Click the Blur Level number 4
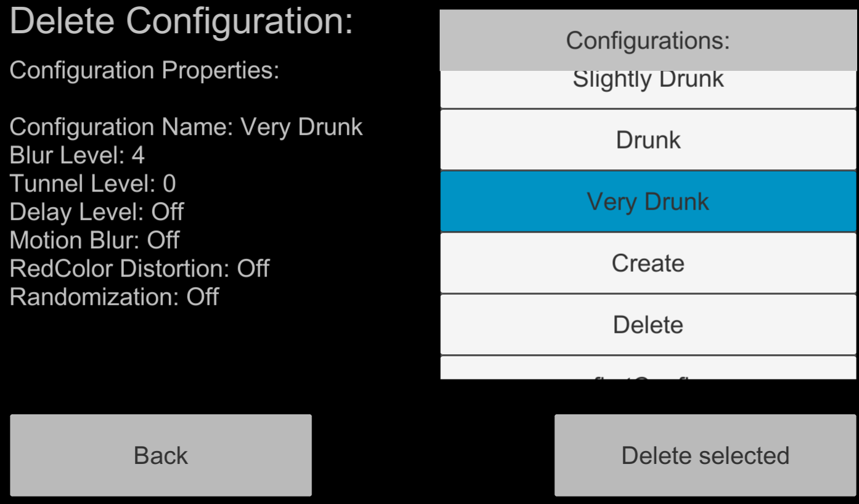Image resolution: width=859 pixels, height=504 pixels. point(138,155)
